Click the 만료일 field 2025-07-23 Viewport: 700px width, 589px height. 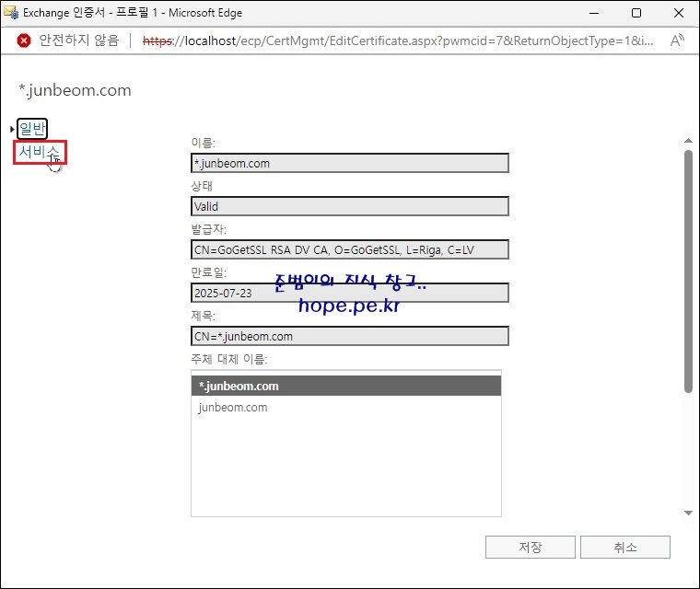(350, 293)
